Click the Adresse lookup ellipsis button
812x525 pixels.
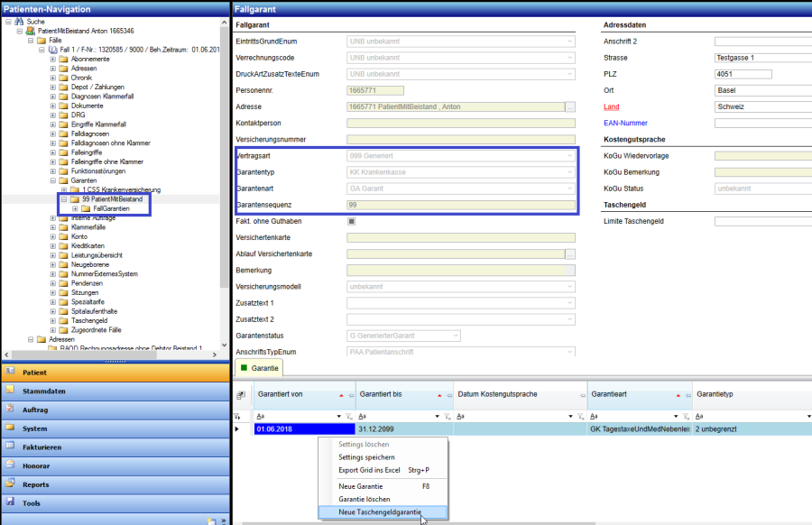click(569, 106)
